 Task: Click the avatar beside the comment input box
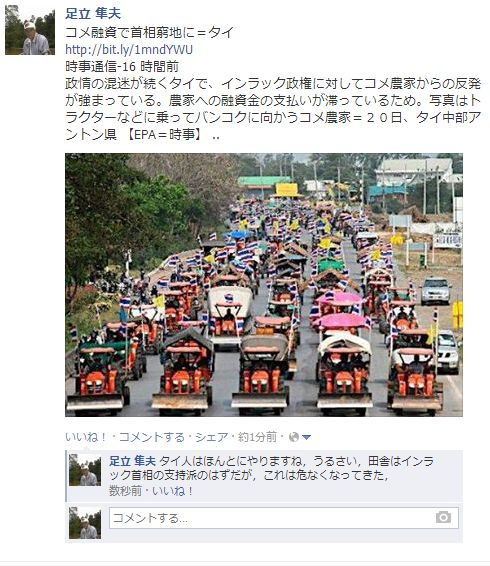(x=85, y=523)
